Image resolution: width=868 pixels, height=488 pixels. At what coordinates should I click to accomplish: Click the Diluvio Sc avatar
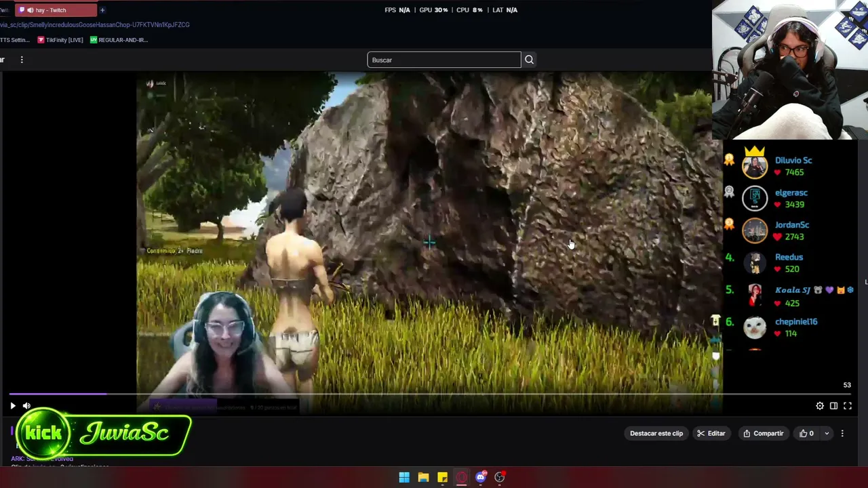click(x=755, y=165)
